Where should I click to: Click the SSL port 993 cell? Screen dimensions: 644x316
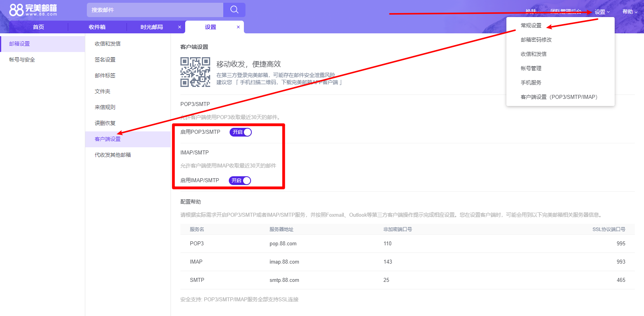(x=621, y=262)
